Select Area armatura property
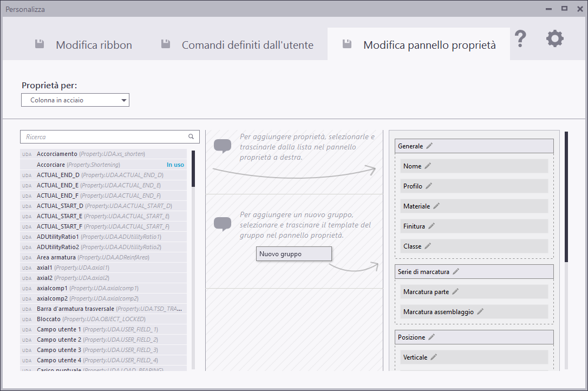Screen dimensions: 588x391 pyautogui.click(x=103, y=257)
